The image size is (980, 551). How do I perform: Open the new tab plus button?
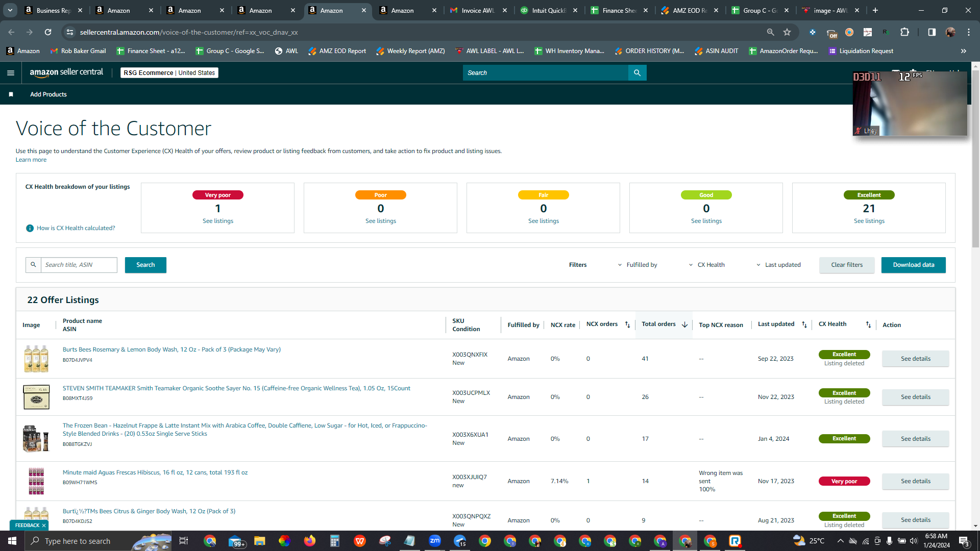[875, 10]
